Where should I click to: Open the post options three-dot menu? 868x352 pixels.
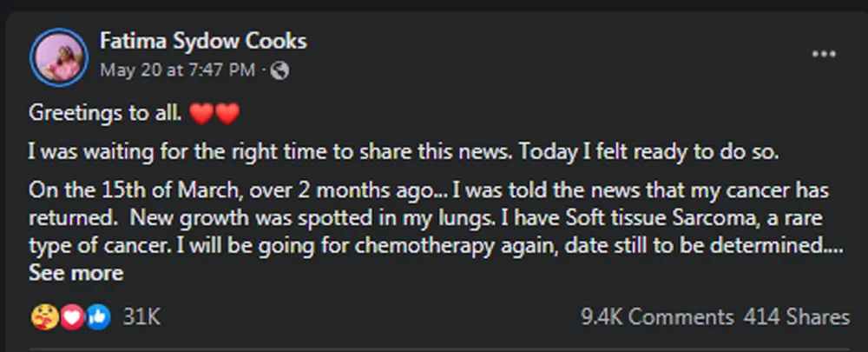[x=823, y=54]
